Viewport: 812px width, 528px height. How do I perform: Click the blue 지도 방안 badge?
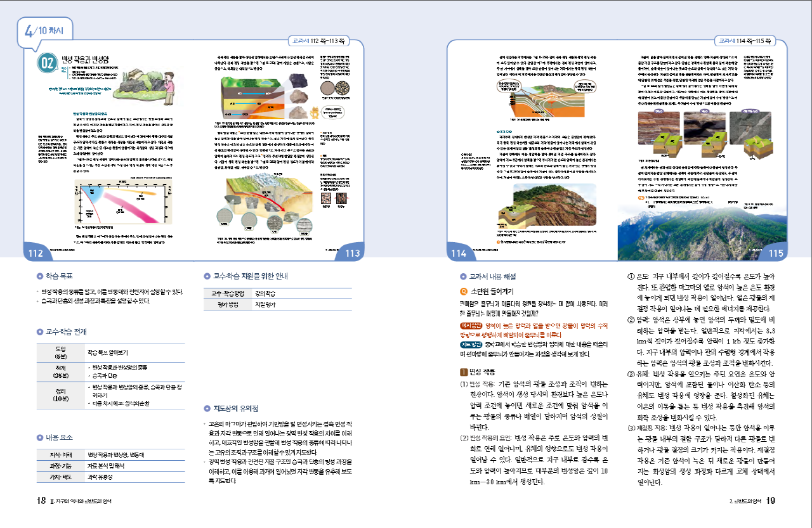pyautogui.click(x=471, y=344)
